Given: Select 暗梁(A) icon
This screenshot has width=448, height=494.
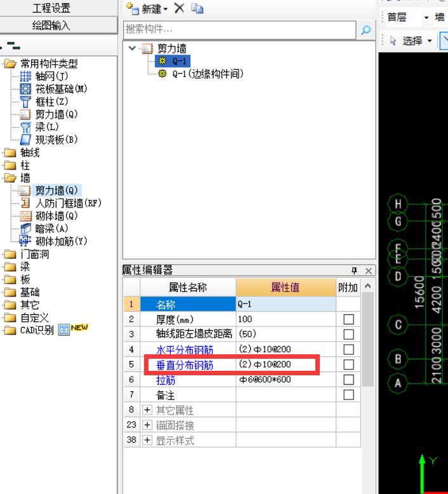Looking at the screenshot, I should 25,229.
